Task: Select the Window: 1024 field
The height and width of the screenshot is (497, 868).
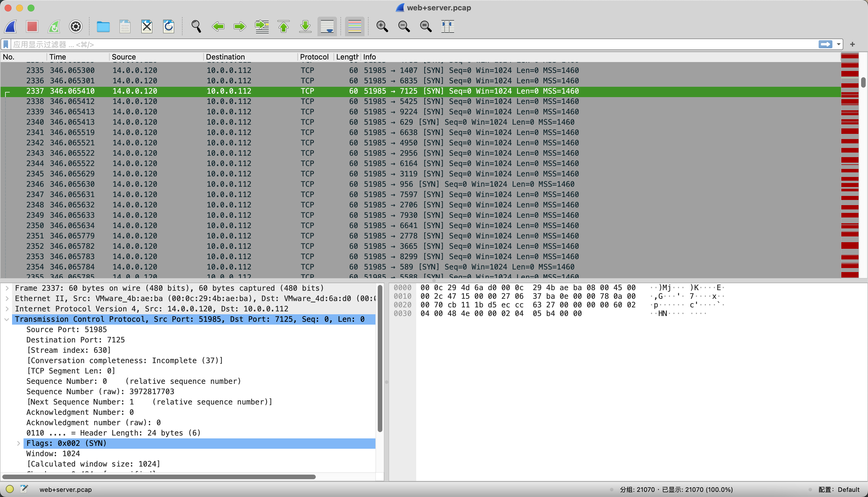Action: 53,454
